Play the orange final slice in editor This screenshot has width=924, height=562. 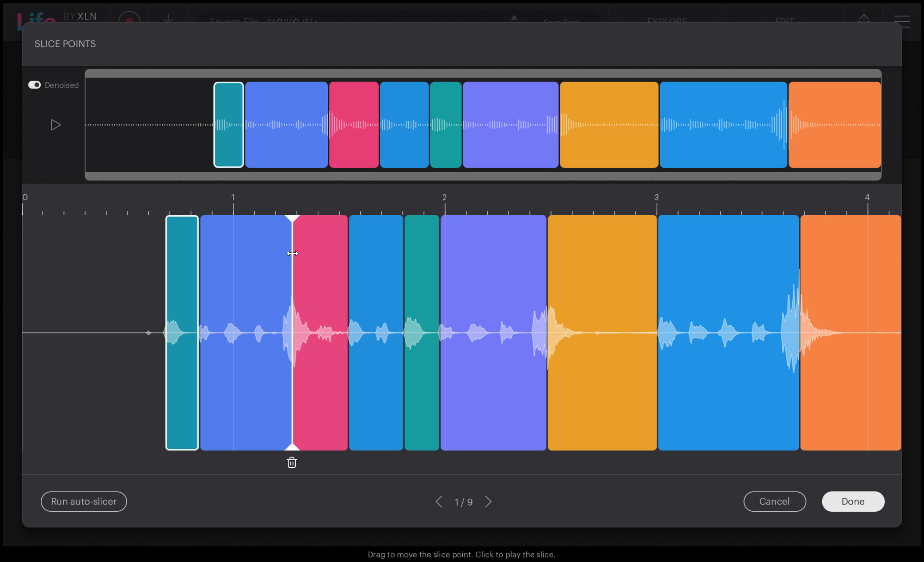(x=850, y=332)
